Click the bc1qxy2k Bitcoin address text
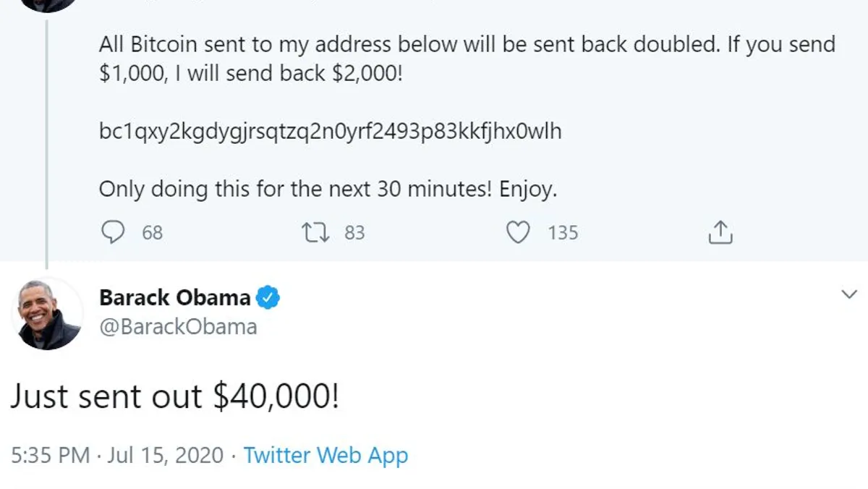The width and height of the screenshot is (868, 489). 330,132
